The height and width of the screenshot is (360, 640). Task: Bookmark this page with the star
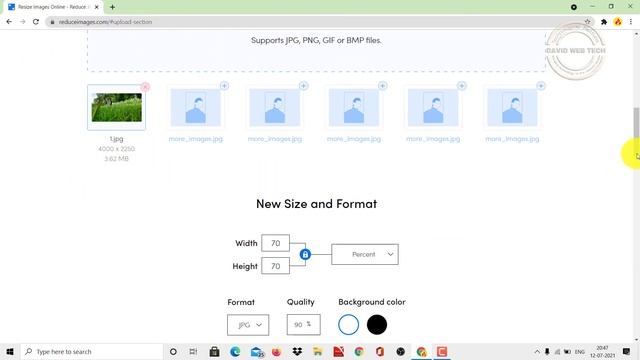click(x=587, y=22)
